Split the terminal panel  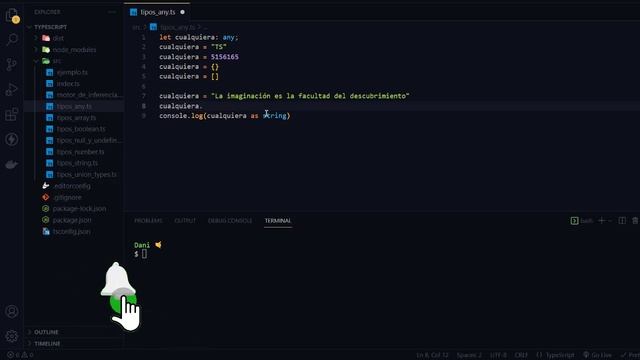tap(622, 220)
